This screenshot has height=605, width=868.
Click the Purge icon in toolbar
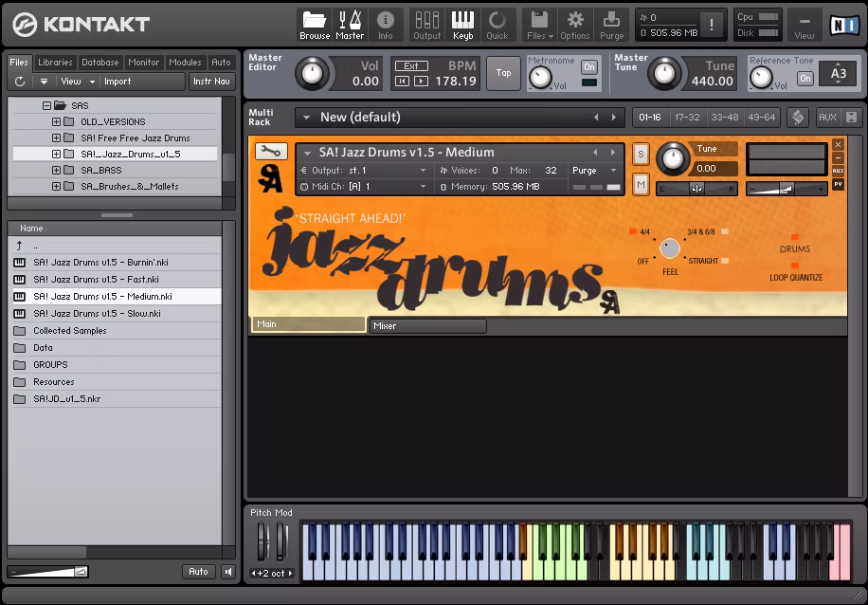[612, 25]
